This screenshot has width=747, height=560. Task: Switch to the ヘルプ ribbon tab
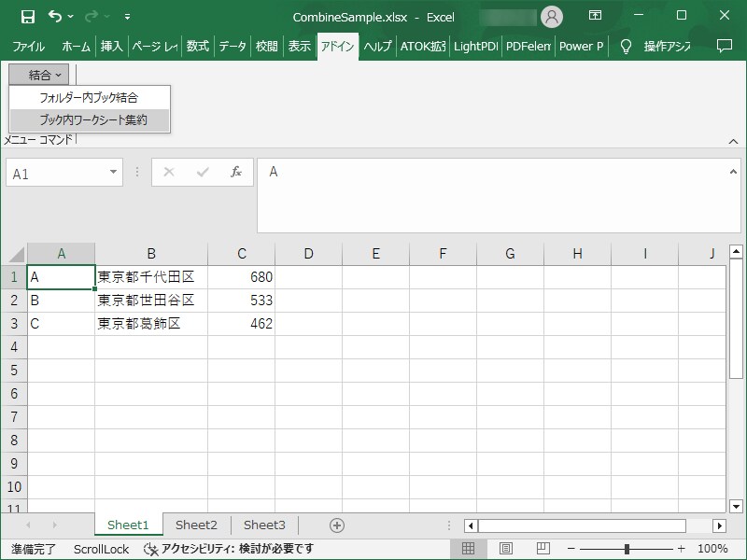tap(377, 46)
